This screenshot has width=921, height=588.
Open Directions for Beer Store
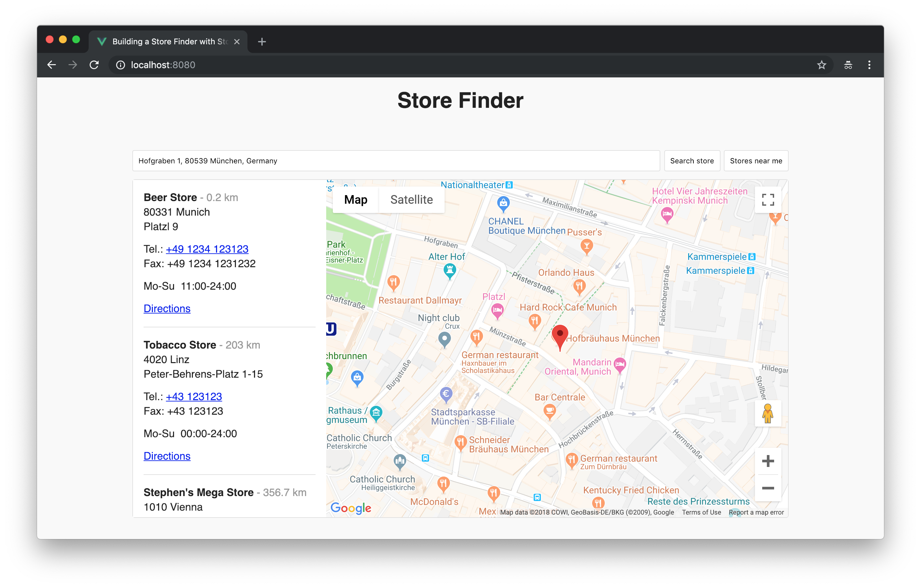[166, 308]
